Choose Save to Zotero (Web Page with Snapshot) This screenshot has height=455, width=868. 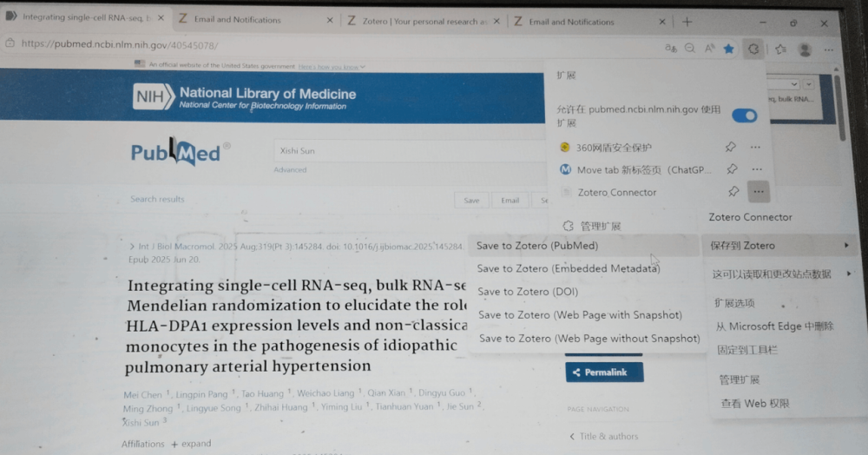click(580, 315)
